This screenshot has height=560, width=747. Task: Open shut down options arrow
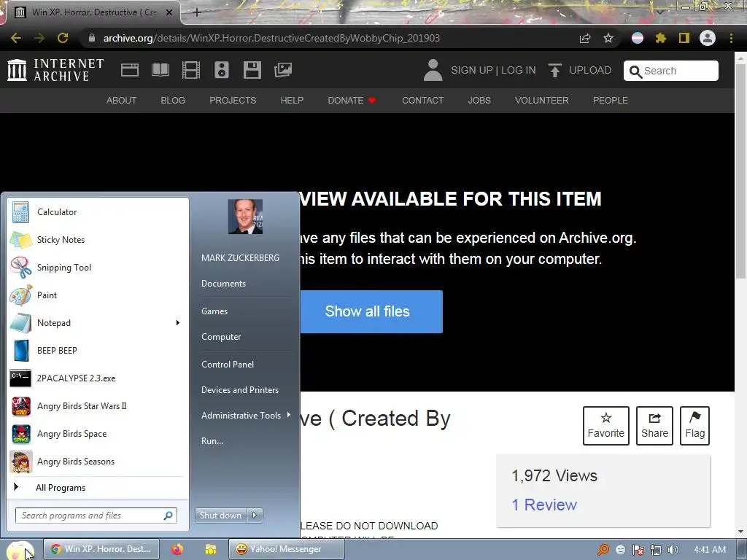click(255, 516)
